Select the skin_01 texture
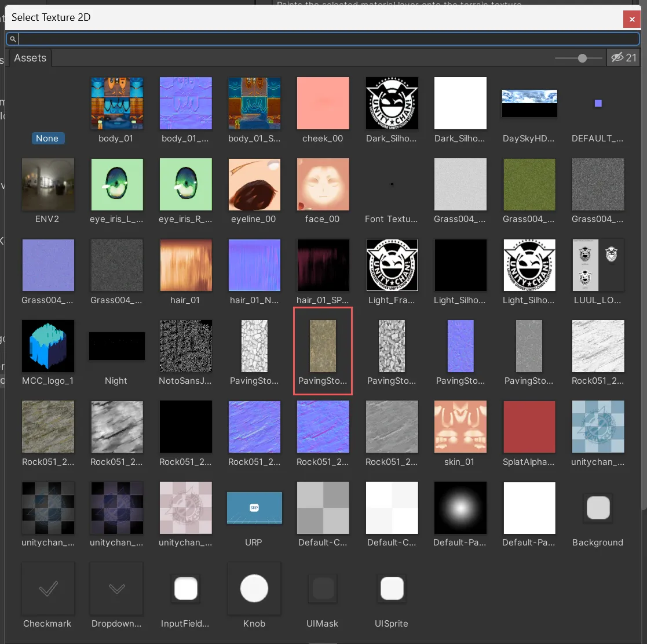 [460, 427]
